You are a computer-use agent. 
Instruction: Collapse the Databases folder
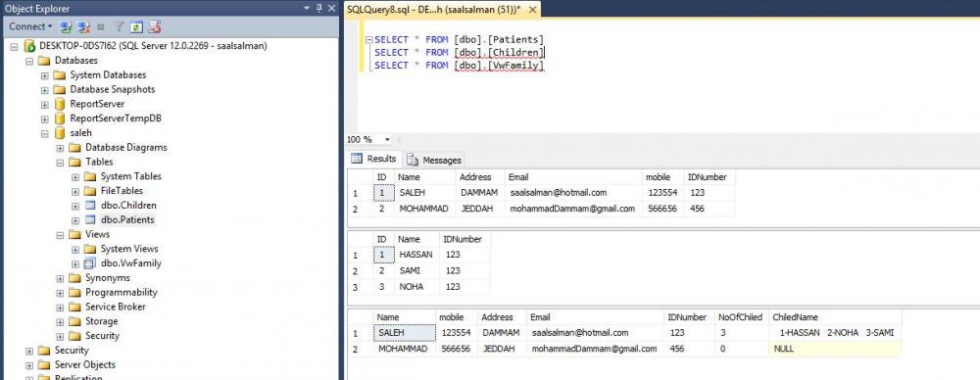[28, 61]
